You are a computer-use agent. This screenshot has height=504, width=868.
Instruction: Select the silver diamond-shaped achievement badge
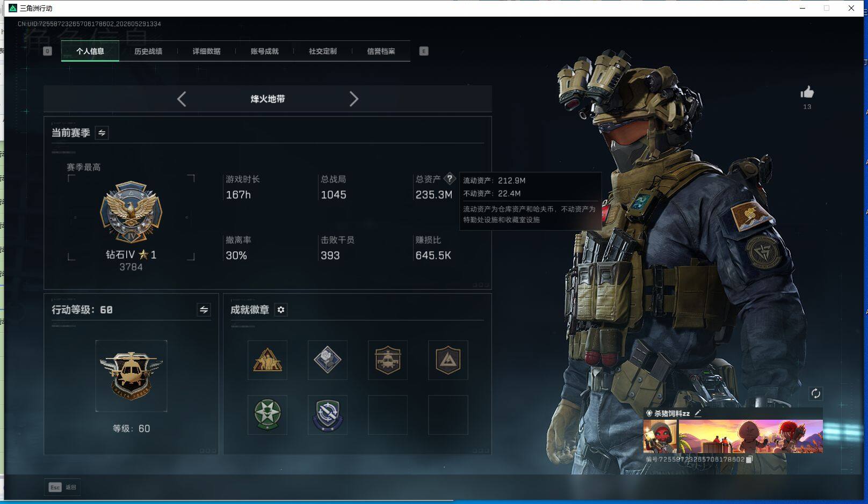click(x=328, y=360)
